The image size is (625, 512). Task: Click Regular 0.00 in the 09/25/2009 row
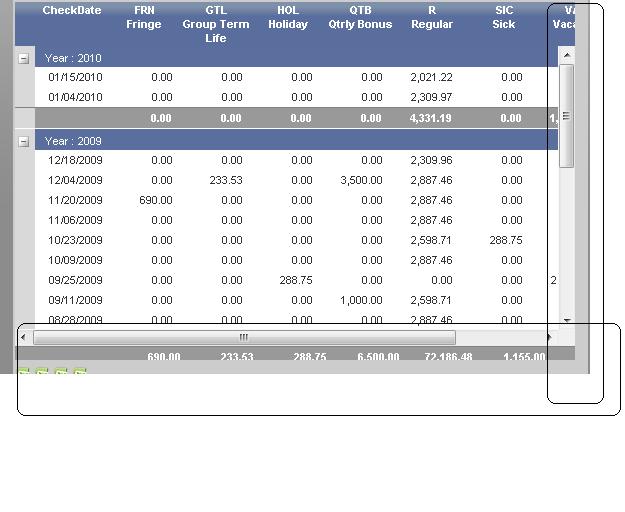442,280
